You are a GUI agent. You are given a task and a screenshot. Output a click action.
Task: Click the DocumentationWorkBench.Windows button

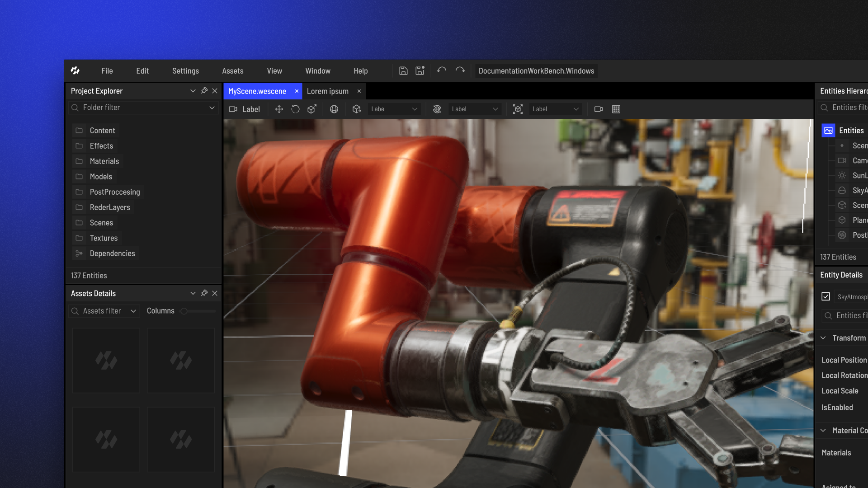(x=536, y=71)
